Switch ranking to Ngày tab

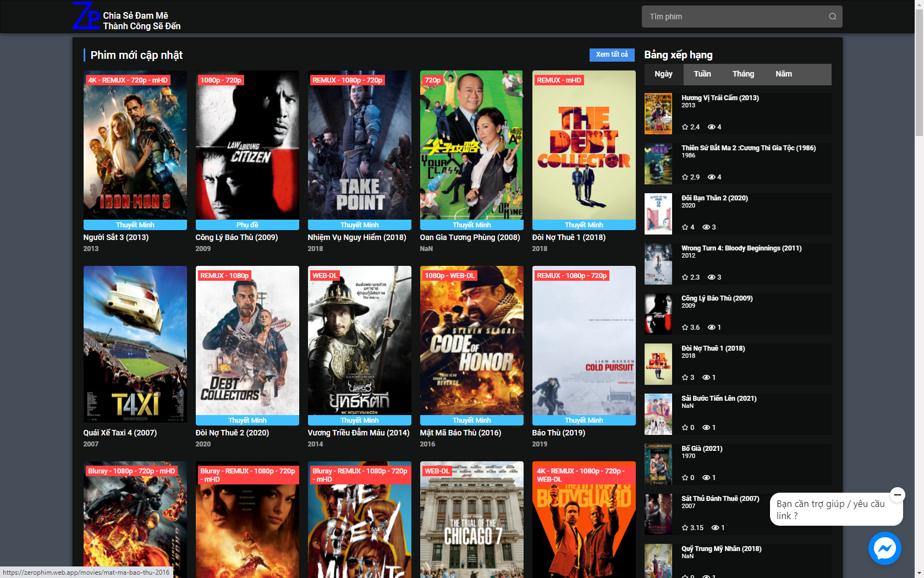pos(663,74)
